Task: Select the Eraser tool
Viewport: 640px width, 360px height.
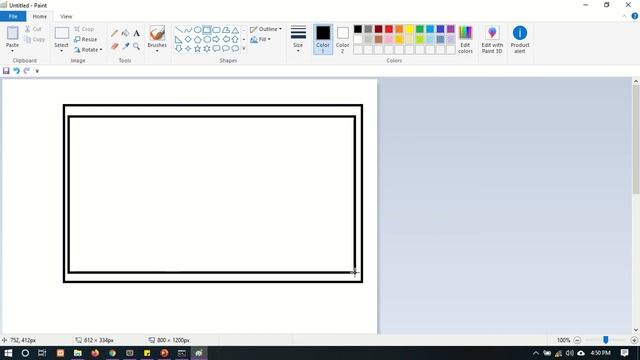Action: pos(115,46)
